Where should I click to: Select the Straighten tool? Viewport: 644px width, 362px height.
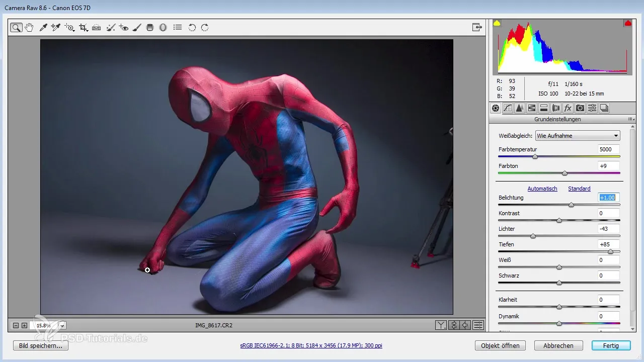coord(97,28)
